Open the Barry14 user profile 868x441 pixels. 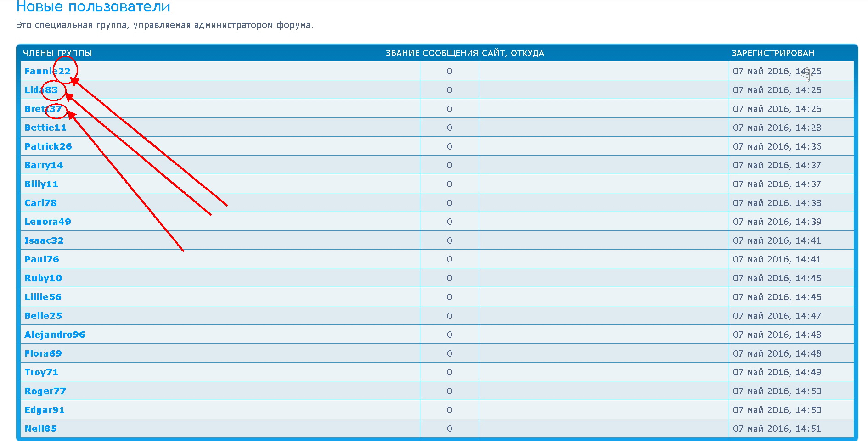[44, 165]
